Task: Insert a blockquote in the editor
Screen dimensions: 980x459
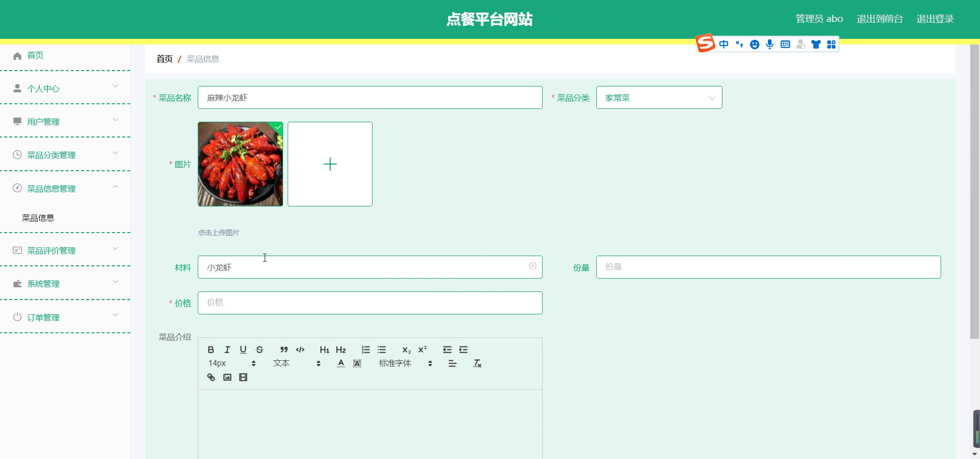Action: click(x=284, y=350)
